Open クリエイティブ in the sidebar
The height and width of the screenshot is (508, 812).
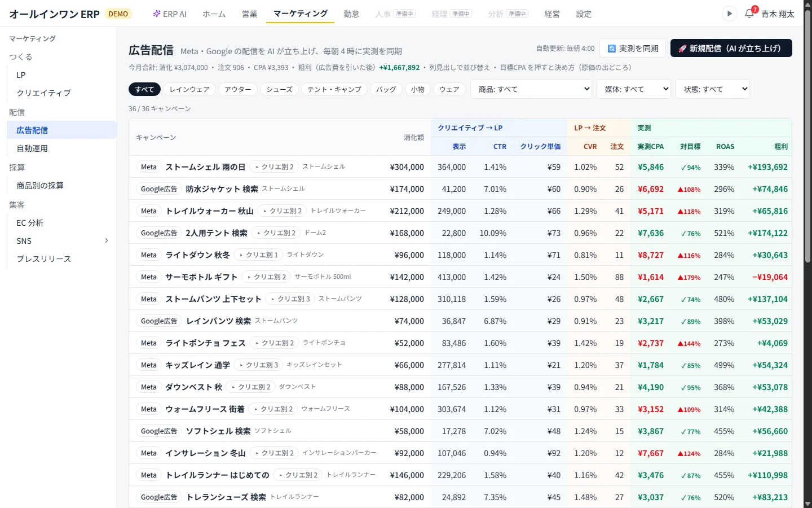point(62,93)
